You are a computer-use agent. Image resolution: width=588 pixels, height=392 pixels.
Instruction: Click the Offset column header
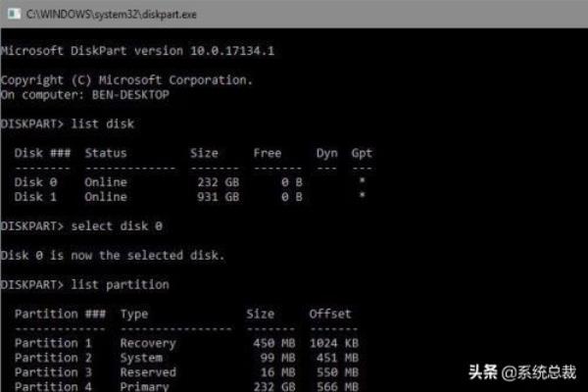[x=330, y=314]
